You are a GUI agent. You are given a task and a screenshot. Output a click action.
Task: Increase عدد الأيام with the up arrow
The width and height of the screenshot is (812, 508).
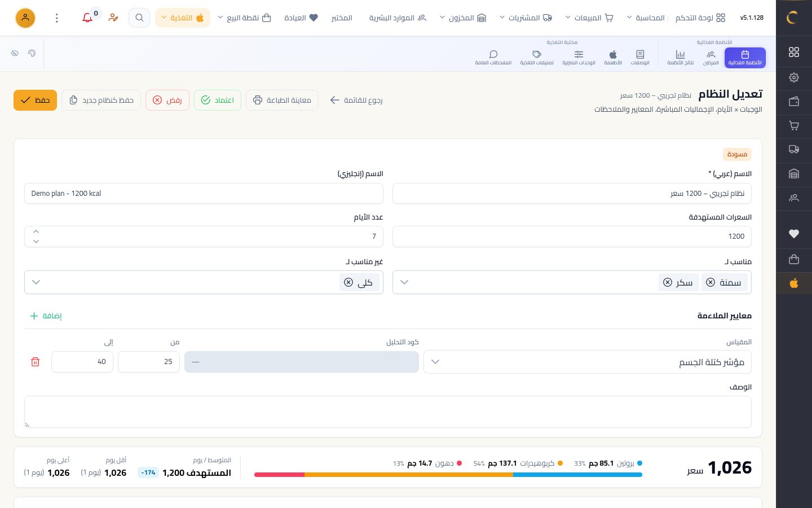(36, 231)
